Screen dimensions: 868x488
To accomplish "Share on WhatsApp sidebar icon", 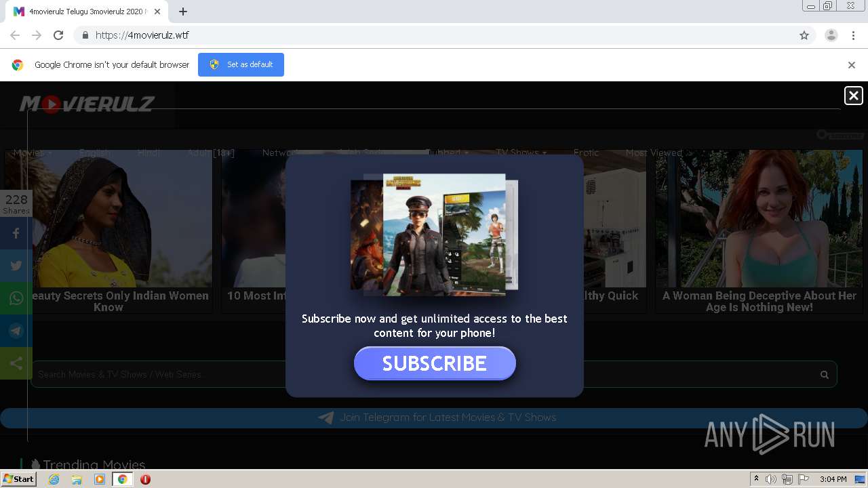I will pyautogui.click(x=16, y=298).
